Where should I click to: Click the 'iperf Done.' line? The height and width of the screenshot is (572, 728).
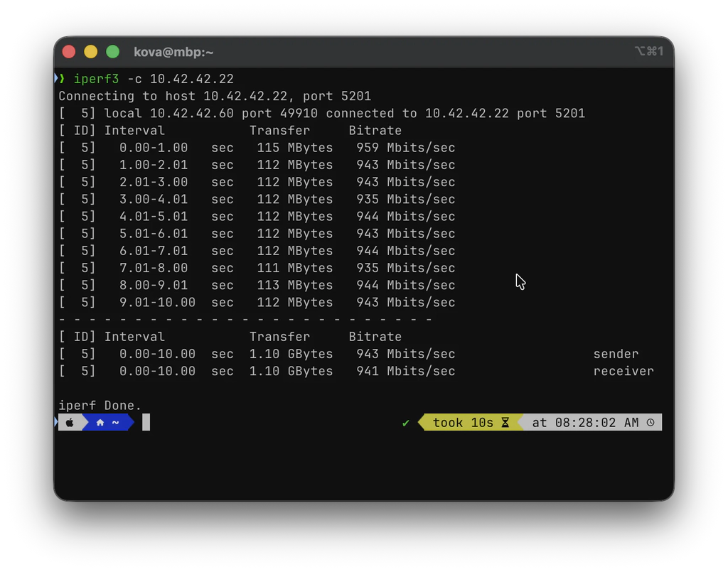100,406
